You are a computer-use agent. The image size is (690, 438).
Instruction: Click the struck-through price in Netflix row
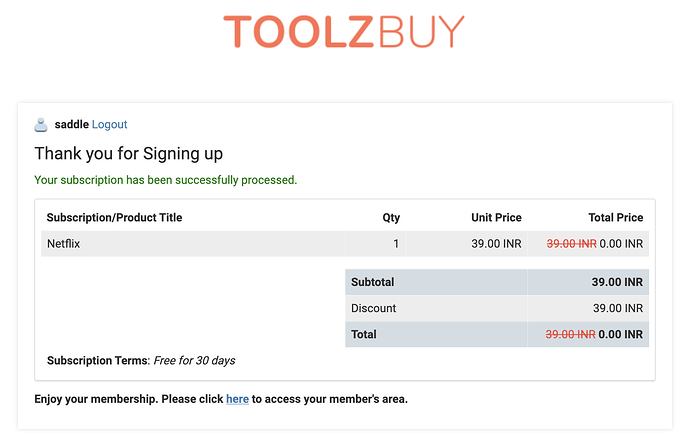tap(571, 244)
